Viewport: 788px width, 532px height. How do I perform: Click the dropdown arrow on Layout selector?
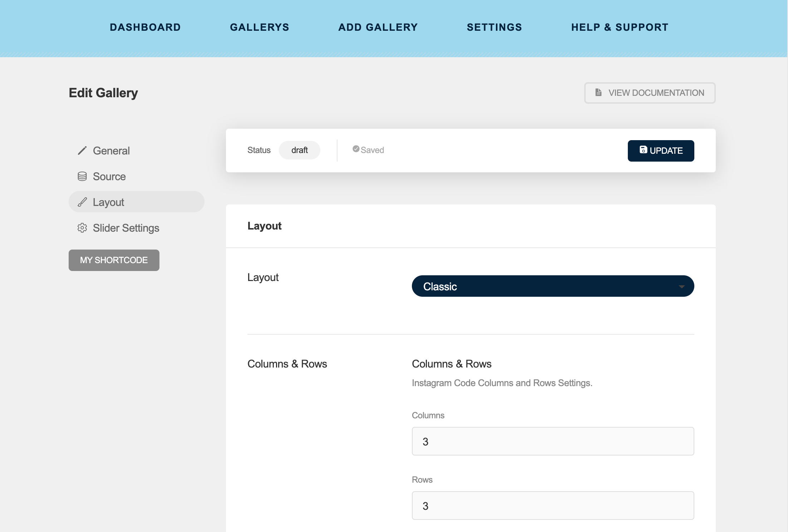coord(681,286)
